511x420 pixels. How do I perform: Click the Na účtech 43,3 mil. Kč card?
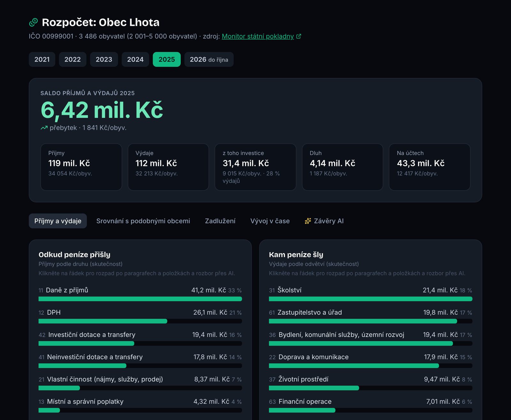[430, 167]
